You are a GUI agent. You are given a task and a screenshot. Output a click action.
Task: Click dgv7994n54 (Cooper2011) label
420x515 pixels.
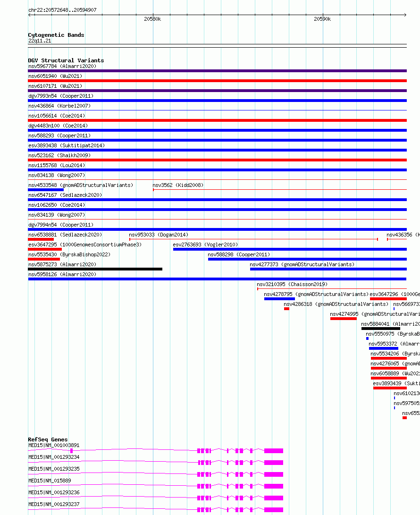pos(61,225)
